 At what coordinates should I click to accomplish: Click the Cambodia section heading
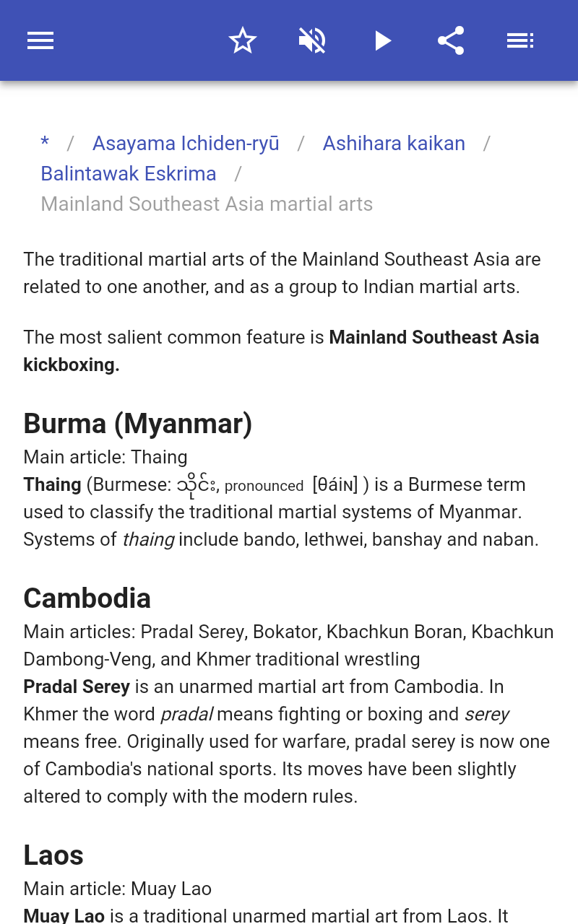click(x=87, y=598)
